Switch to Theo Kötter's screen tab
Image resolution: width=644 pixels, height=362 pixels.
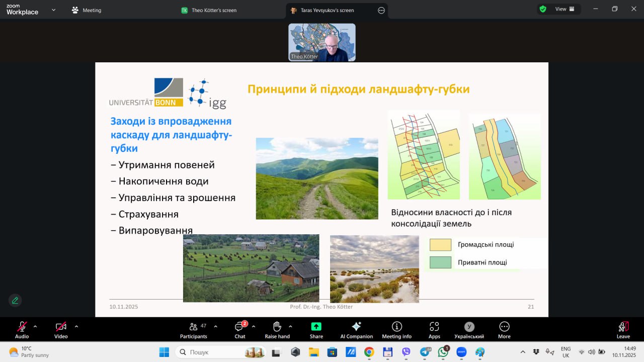209,10
